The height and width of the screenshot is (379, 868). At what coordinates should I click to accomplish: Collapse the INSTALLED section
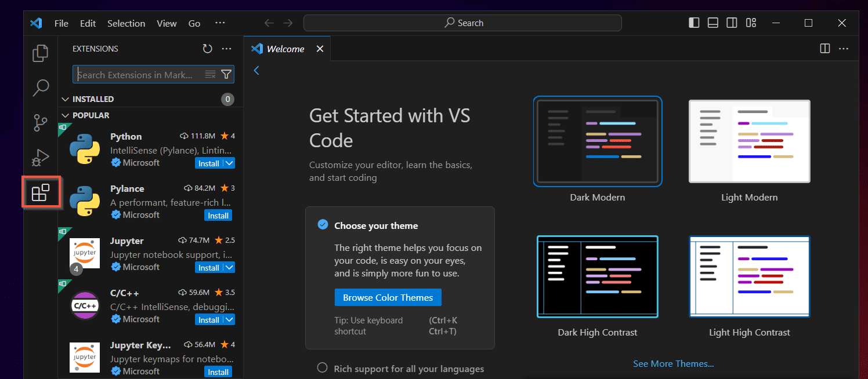tap(66, 99)
